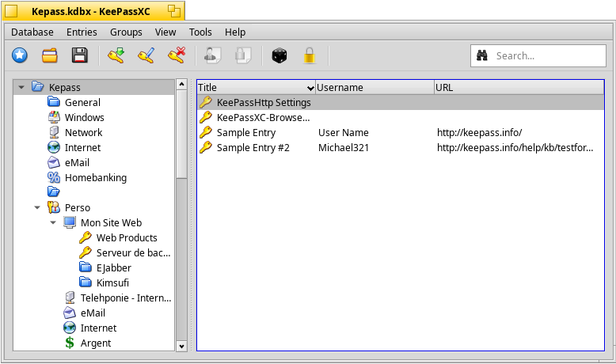
Task: Click the Argent dollar sign icon
Action: point(70,343)
